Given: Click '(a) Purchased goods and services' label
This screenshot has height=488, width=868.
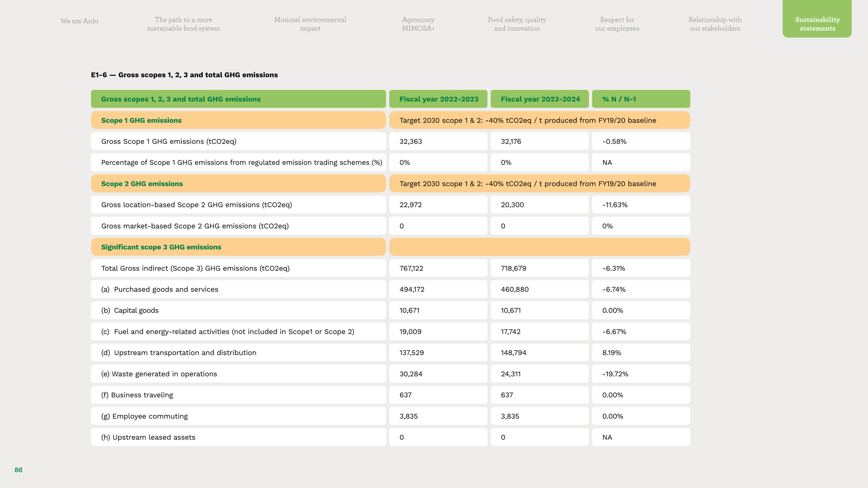Looking at the screenshot, I should pyautogui.click(x=160, y=289).
